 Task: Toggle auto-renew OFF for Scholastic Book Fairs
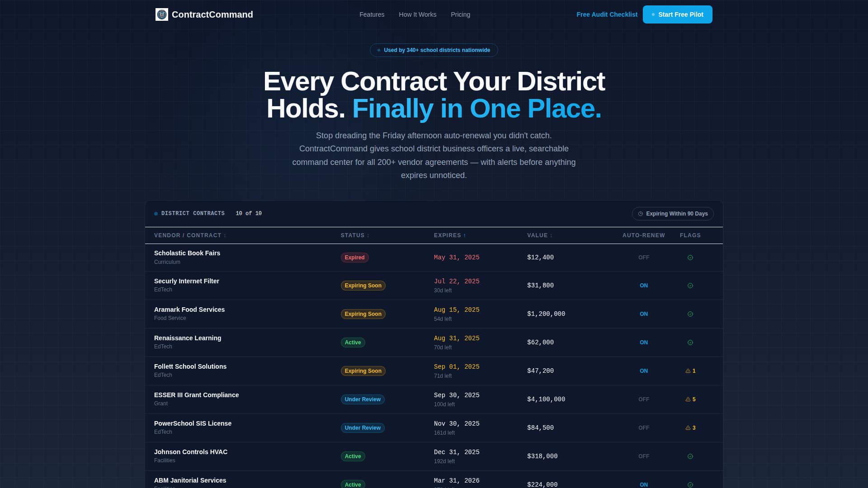pyautogui.click(x=643, y=258)
